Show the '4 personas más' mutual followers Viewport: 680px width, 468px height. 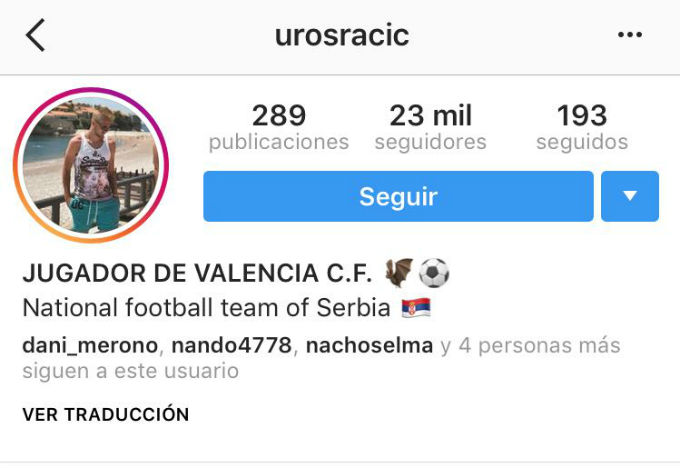[539, 346]
